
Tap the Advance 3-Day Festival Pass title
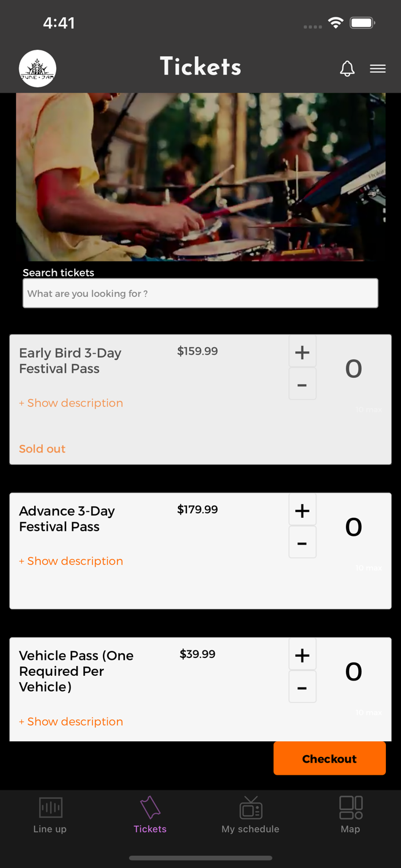[x=67, y=518]
